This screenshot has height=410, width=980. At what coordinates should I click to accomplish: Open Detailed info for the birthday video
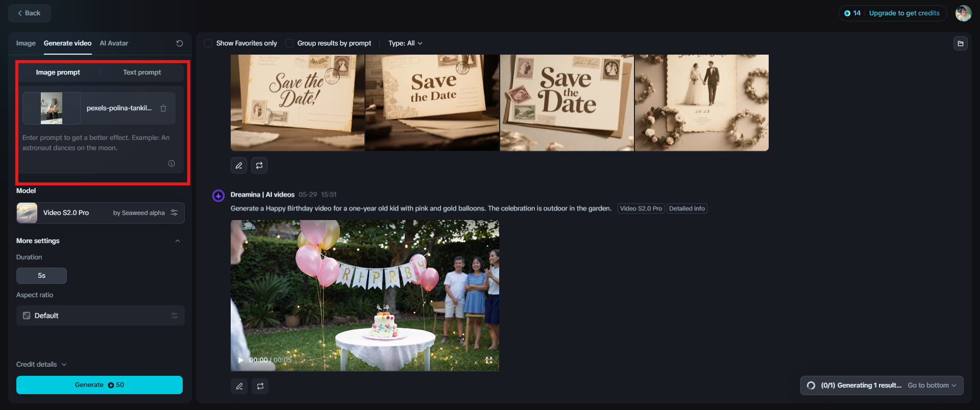687,208
